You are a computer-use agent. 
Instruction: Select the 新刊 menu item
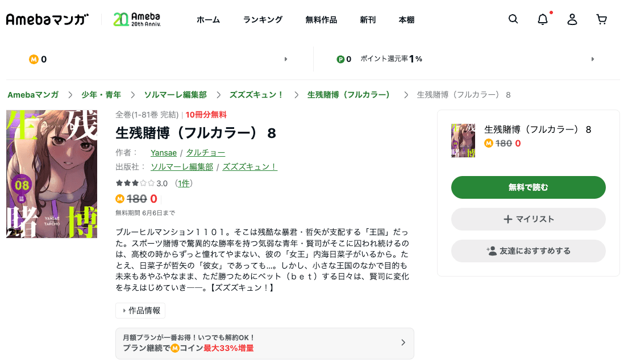click(368, 20)
